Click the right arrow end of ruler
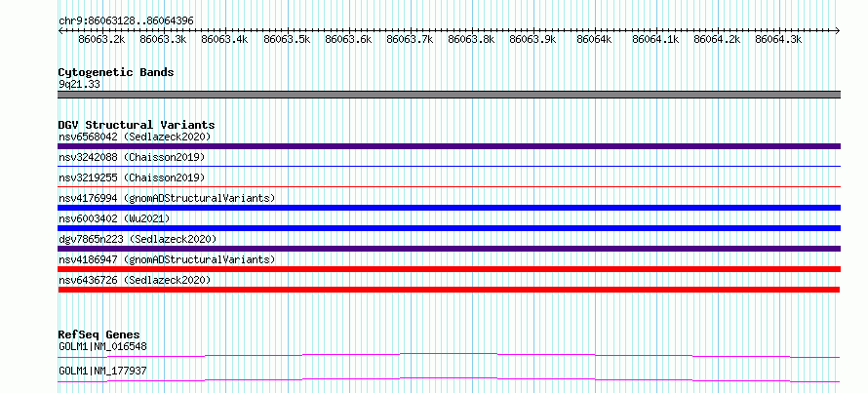 tap(837, 30)
